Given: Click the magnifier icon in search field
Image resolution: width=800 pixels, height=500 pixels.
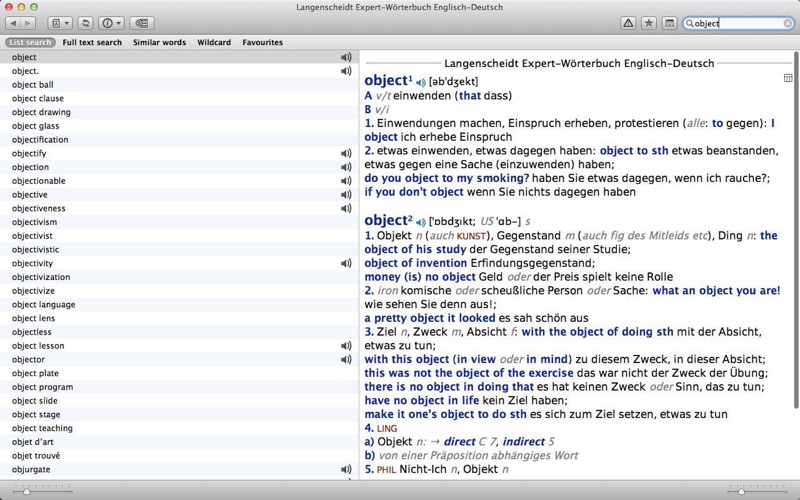Looking at the screenshot, I should (689, 23).
